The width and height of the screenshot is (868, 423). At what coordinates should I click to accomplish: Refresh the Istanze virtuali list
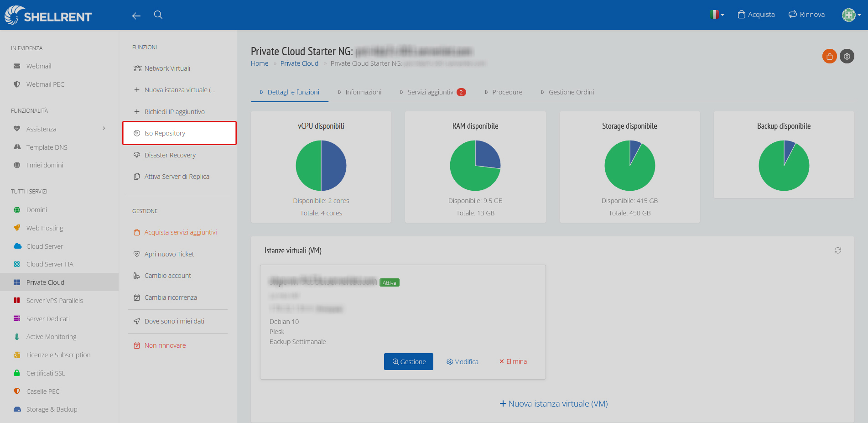pyautogui.click(x=838, y=251)
